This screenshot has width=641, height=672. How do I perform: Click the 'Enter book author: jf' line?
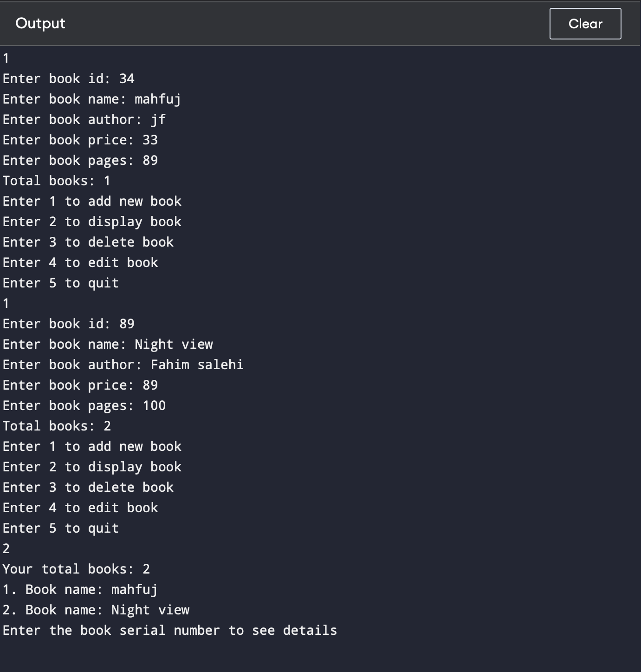tap(84, 119)
